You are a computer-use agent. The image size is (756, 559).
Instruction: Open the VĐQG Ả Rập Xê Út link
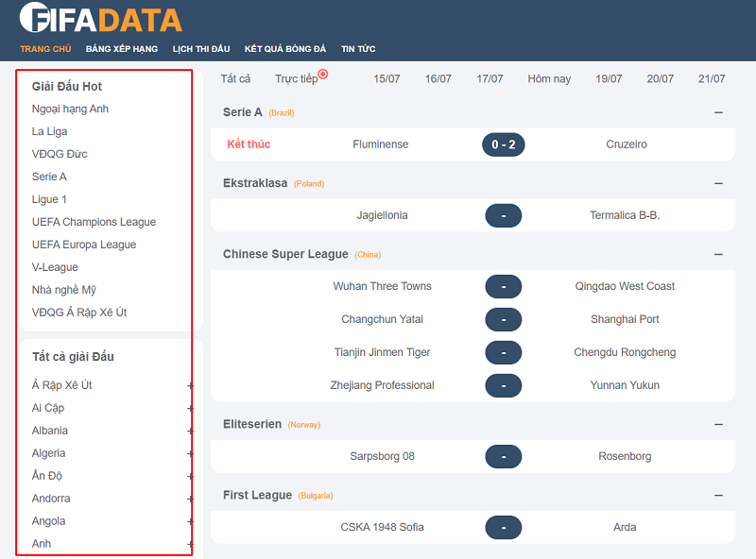tap(79, 313)
